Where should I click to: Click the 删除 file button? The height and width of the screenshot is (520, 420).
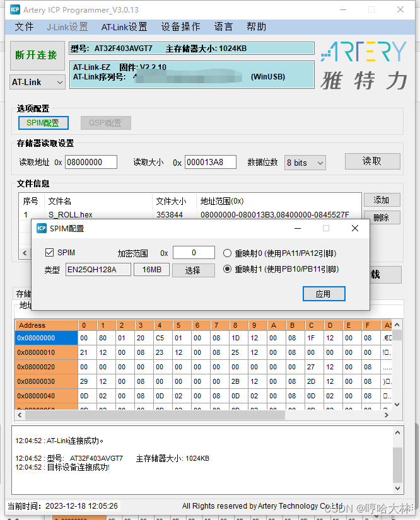coord(382,217)
